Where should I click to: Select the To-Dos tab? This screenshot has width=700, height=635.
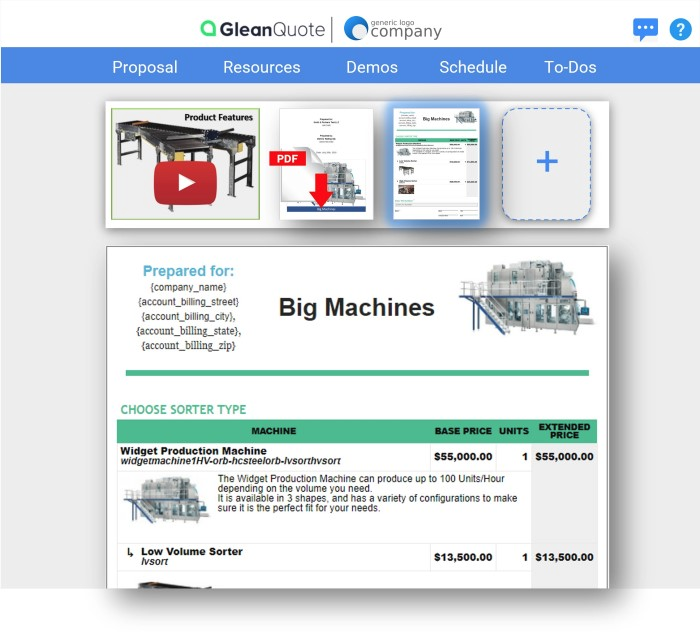pos(570,67)
